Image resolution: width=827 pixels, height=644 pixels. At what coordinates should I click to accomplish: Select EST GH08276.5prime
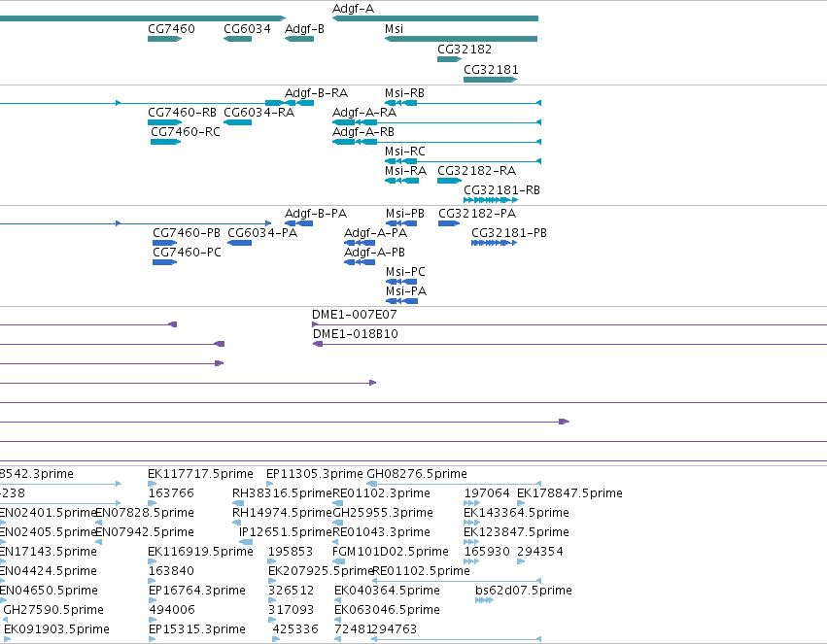pos(417,474)
